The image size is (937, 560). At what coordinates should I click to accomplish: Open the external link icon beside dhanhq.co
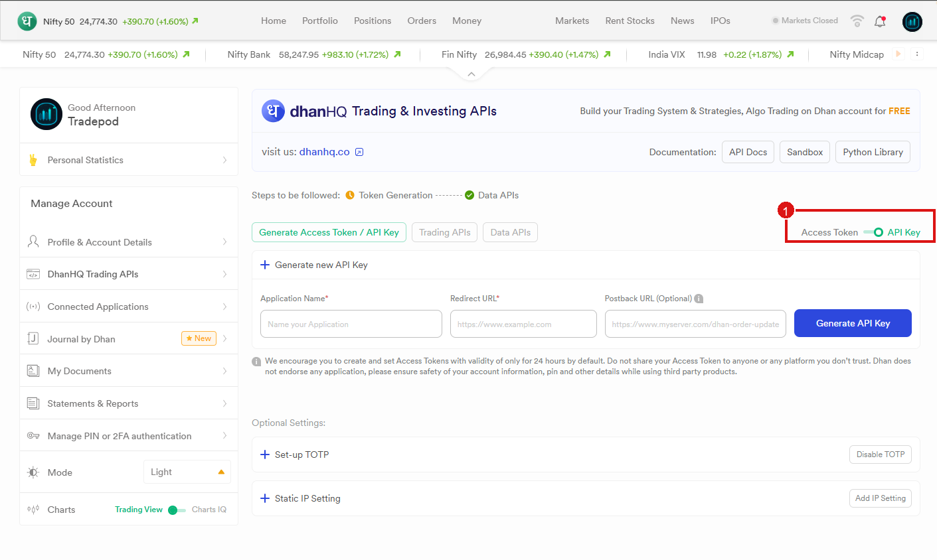click(359, 152)
